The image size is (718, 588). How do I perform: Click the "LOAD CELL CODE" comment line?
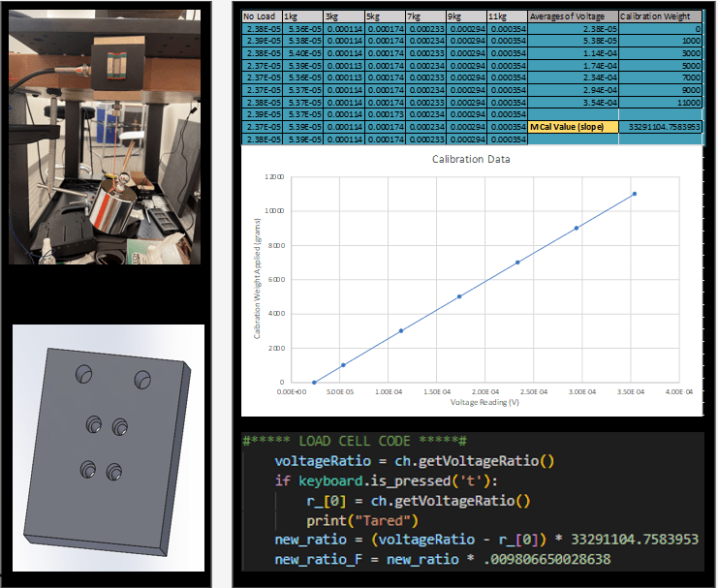pyautogui.click(x=355, y=441)
